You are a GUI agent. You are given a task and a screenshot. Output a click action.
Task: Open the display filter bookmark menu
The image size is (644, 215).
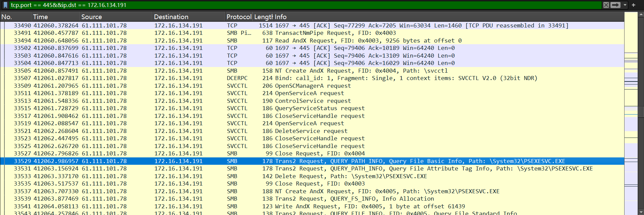tap(5, 5)
